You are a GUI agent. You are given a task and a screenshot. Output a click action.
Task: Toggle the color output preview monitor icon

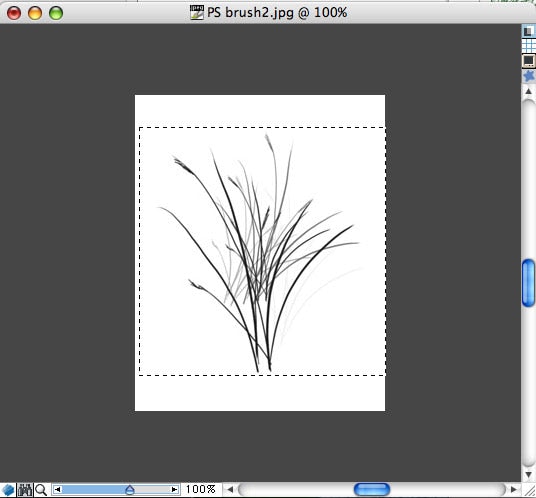pos(528,61)
